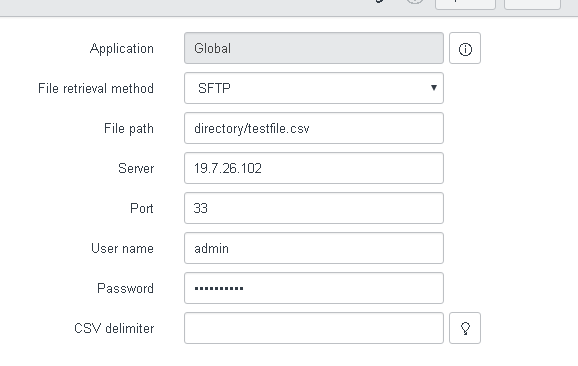Click the 'File retrieval method' label
Screen dimensions: 578x366
(x=96, y=88)
